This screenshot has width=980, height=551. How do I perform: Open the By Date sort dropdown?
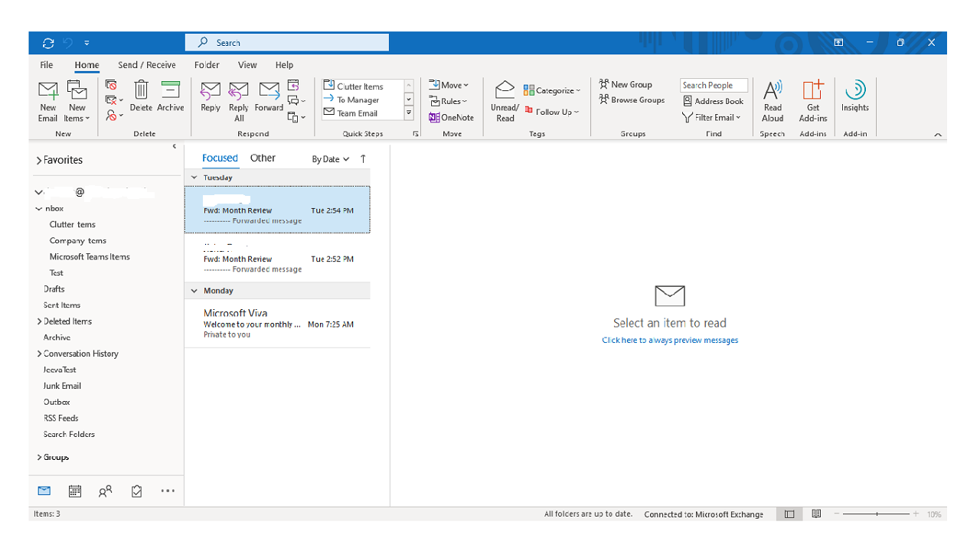tap(330, 159)
